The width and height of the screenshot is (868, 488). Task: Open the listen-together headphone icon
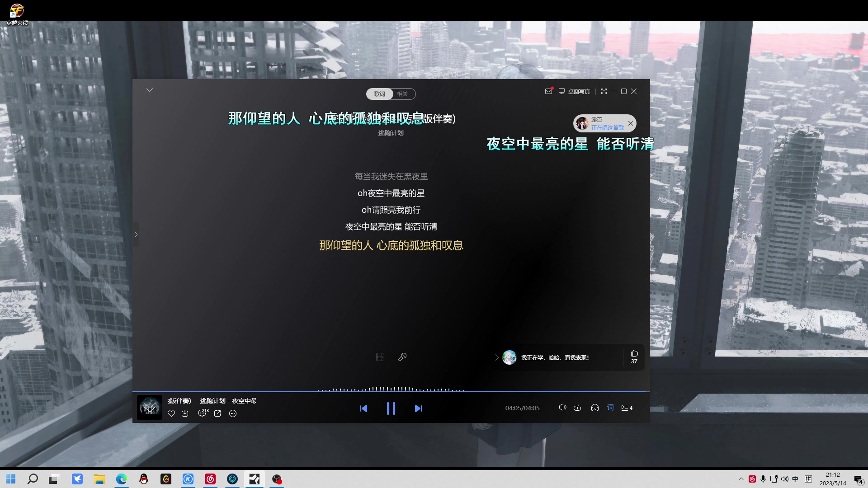point(595,408)
